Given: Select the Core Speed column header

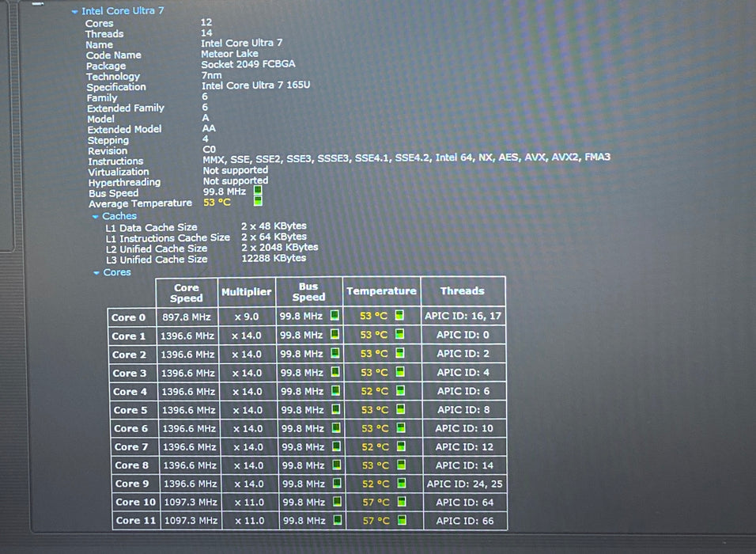Looking at the screenshot, I should (187, 293).
